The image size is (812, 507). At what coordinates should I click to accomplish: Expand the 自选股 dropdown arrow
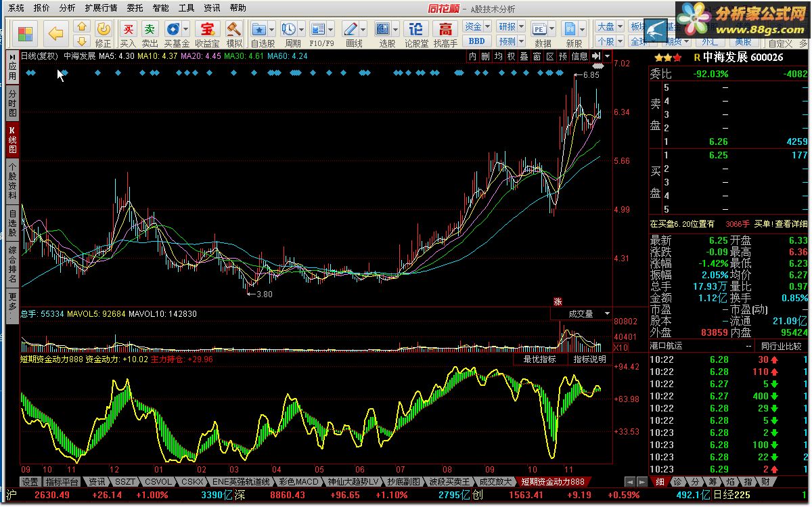click(x=271, y=29)
